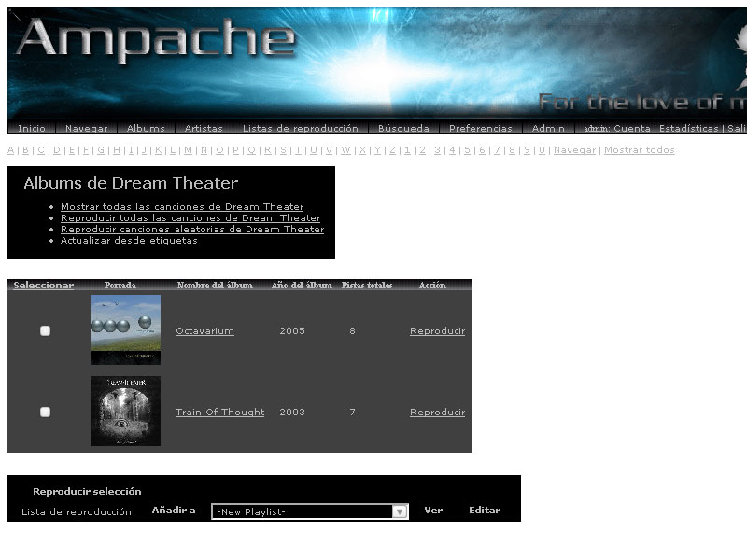Click Actualizar desde etiquetas link
The width and height of the screenshot is (747, 560).
click(129, 241)
